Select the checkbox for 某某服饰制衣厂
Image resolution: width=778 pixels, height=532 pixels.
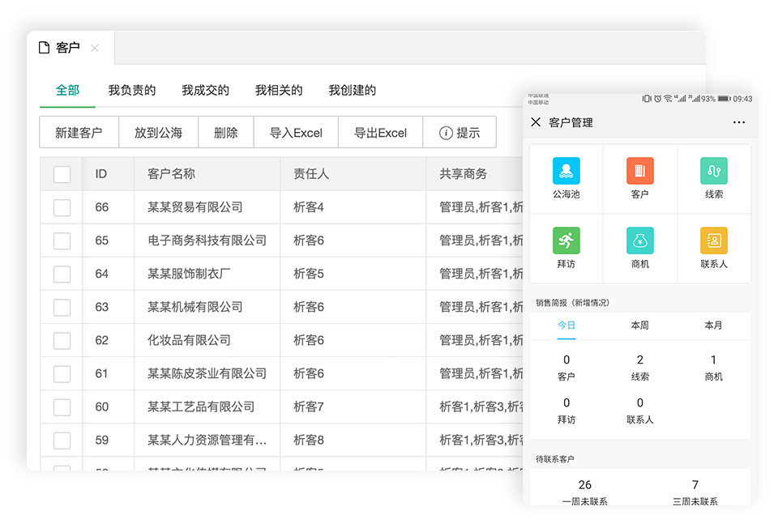(62, 274)
